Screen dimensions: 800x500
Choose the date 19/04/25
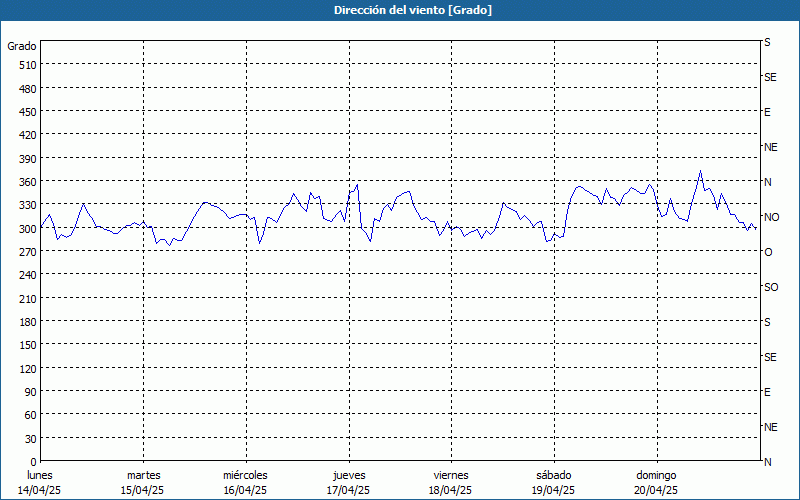pos(554,490)
